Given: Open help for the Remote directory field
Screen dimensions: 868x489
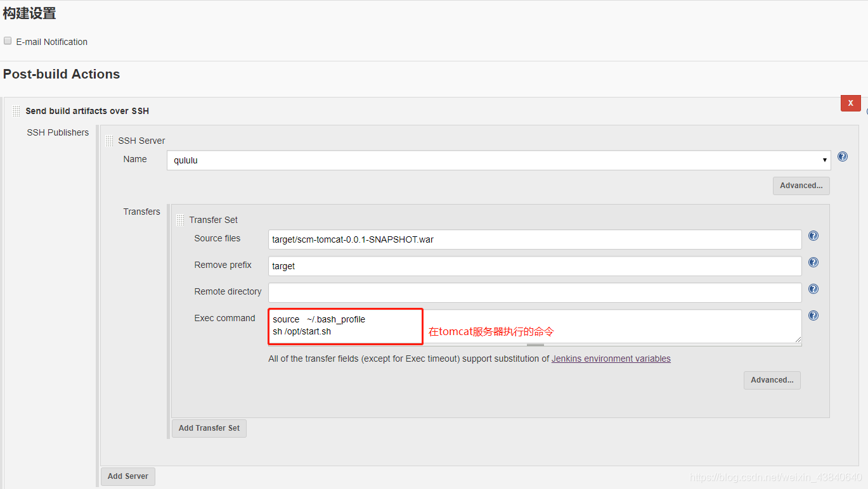Looking at the screenshot, I should 813,289.
